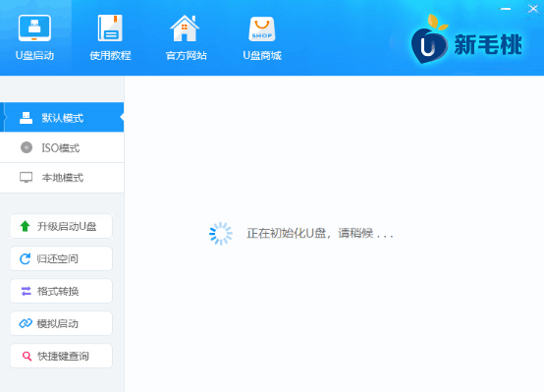Click the blue refresh arrow icon
The height and width of the screenshot is (392, 544).
click(x=25, y=258)
